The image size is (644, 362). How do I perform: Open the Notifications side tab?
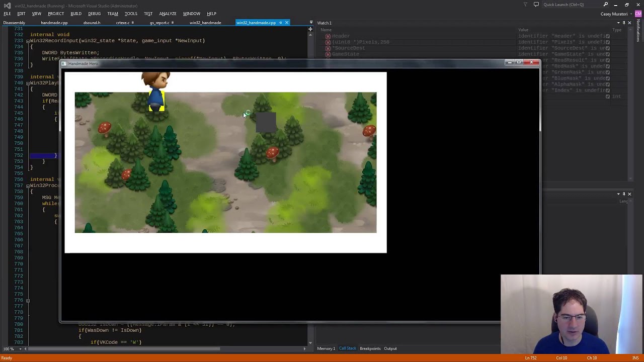tap(638, 31)
